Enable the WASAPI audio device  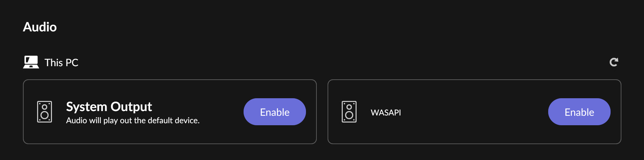579,112
